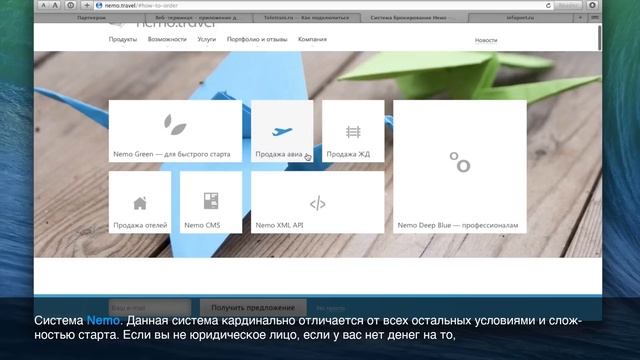Open the Nemo Green tile with leaf icon

(175, 131)
